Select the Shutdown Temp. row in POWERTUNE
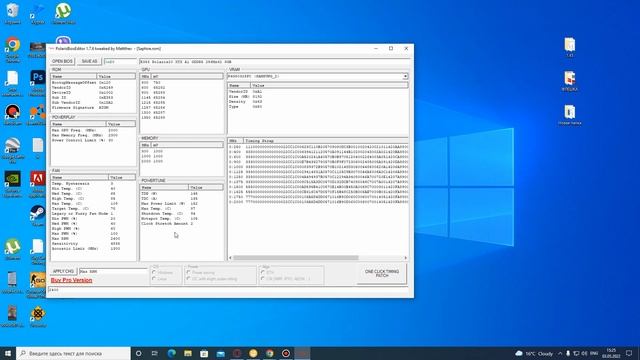The height and width of the screenshot is (360, 640). (x=182, y=213)
